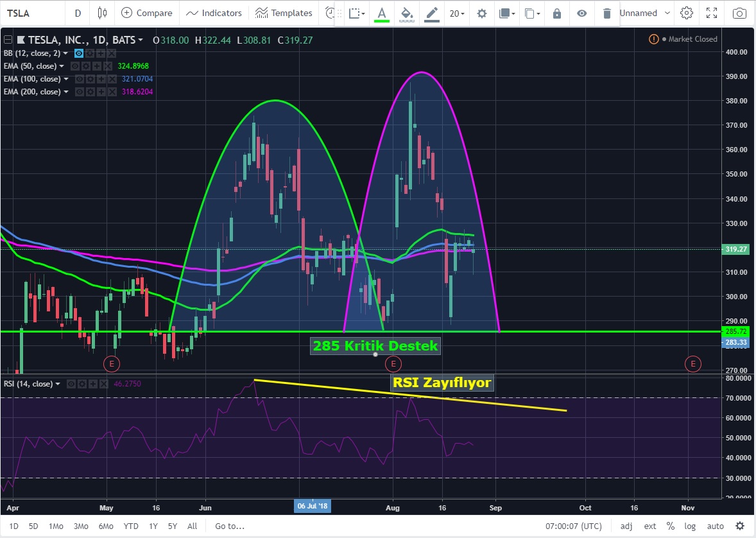Remove EMA (50, close) with X
This screenshot has height=538, width=756.
(x=108, y=66)
